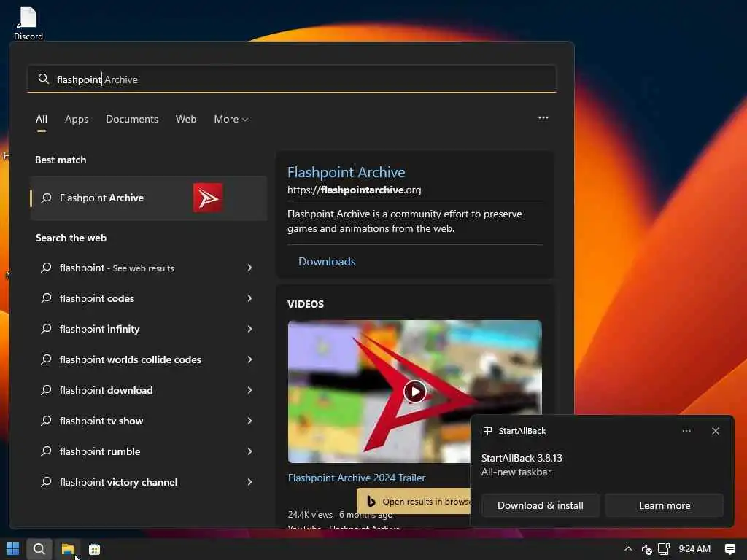Open search panel options ellipsis menu
747x560 pixels.
click(543, 117)
